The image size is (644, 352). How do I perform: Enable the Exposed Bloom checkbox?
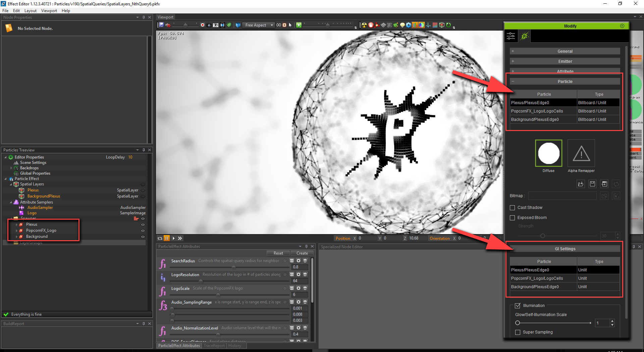coord(512,218)
